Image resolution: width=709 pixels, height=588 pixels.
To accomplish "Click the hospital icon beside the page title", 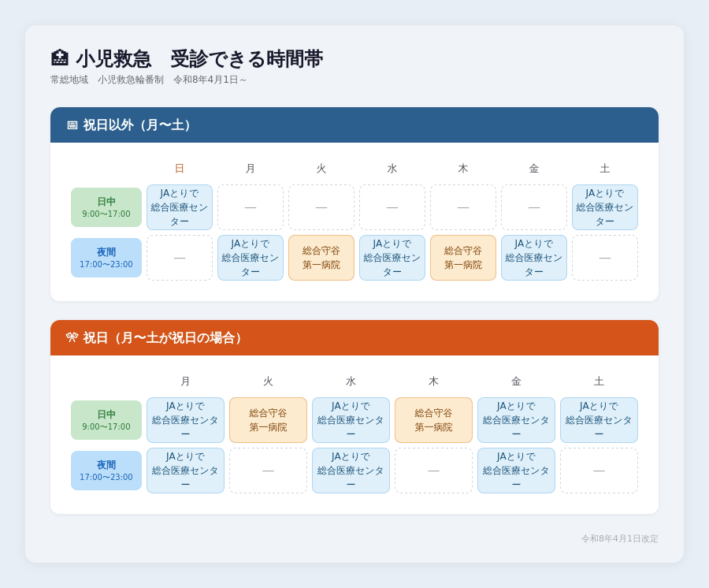I will point(60,59).
